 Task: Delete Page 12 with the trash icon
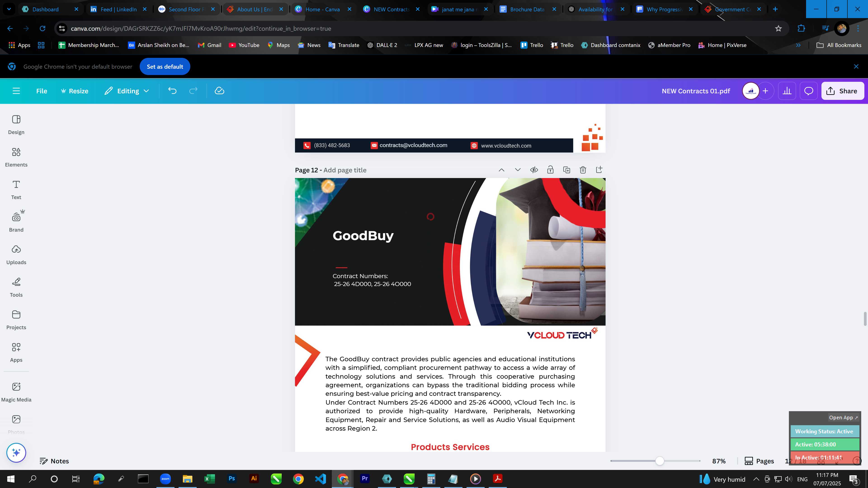coord(583,170)
